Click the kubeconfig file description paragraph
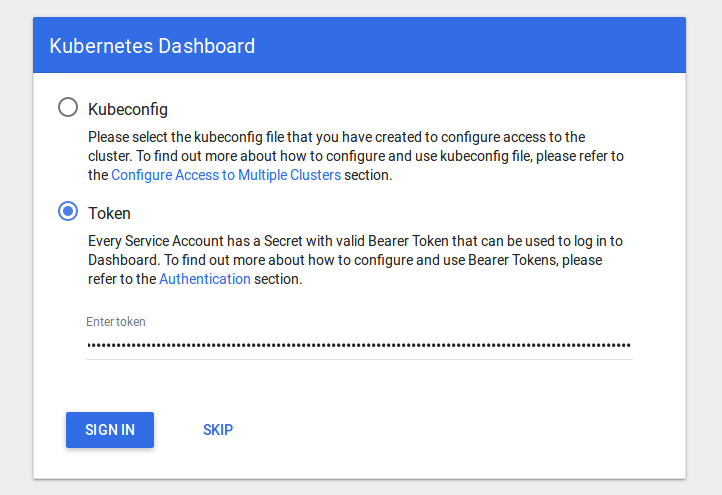722x495 pixels. 355,156
